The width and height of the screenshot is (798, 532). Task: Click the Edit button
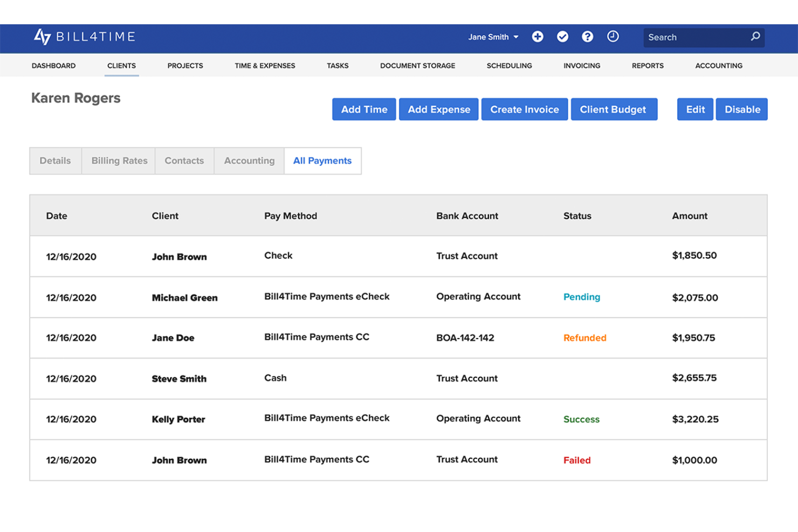coord(695,109)
